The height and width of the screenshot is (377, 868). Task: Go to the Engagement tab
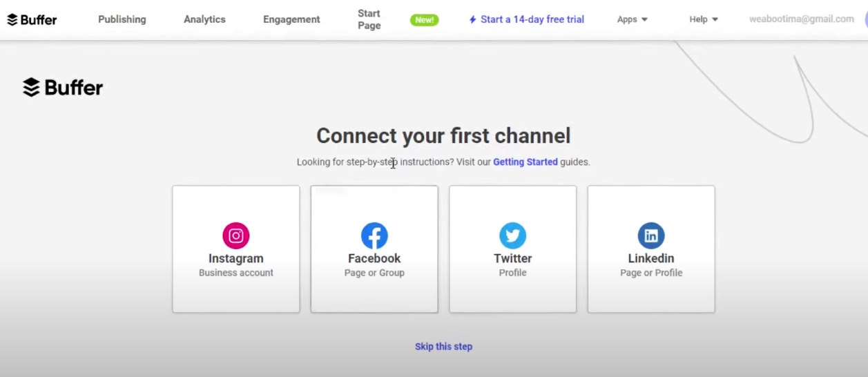291,19
